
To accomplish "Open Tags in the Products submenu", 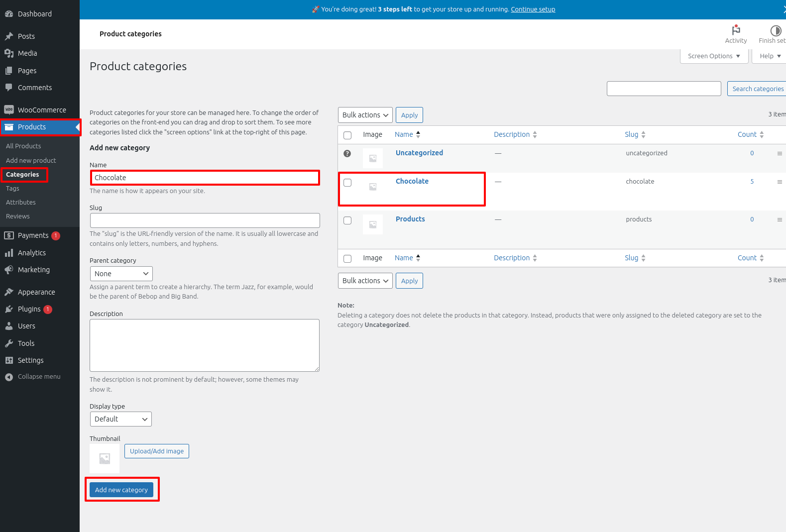I will (x=12, y=189).
